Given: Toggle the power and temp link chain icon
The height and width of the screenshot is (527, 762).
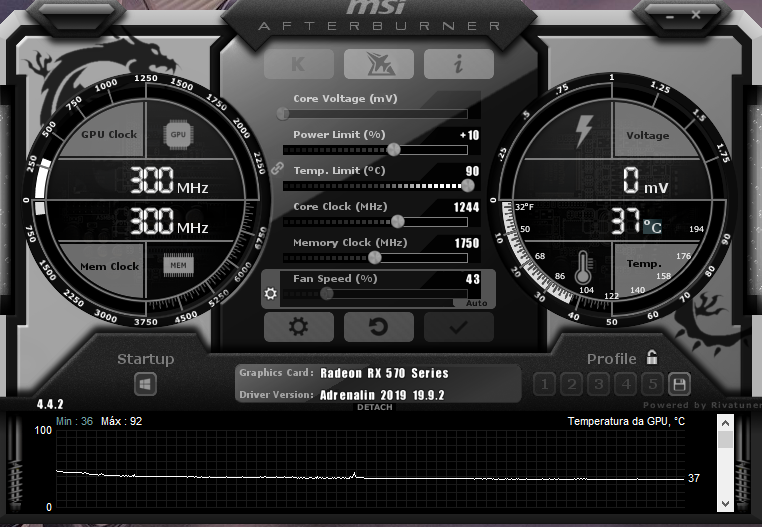Looking at the screenshot, I should coord(277,169).
